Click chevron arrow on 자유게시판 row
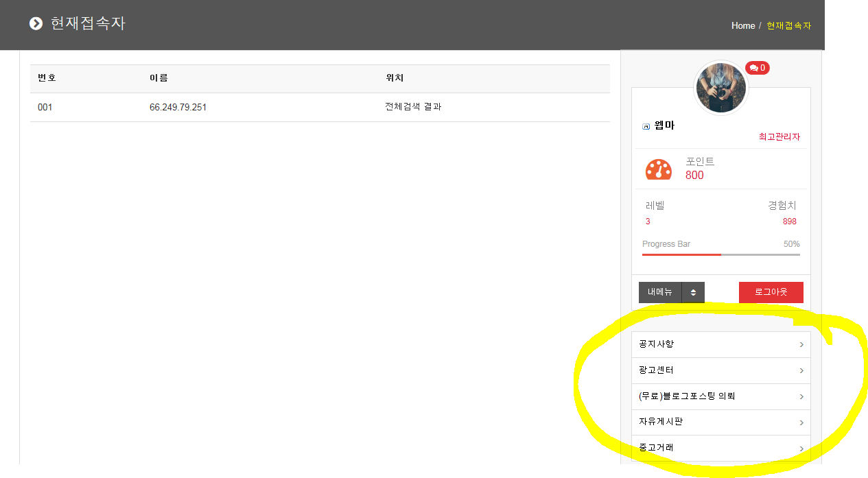 801,423
